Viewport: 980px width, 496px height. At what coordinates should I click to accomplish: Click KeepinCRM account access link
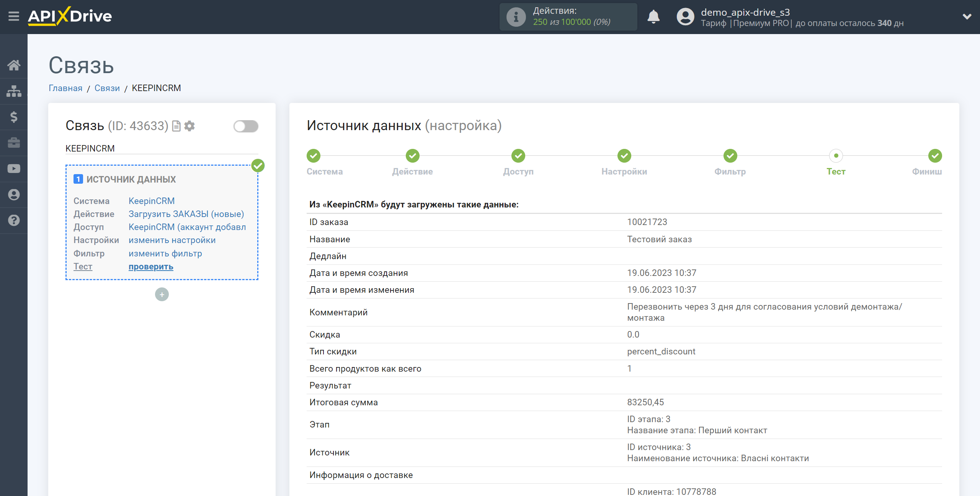point(187,227)
